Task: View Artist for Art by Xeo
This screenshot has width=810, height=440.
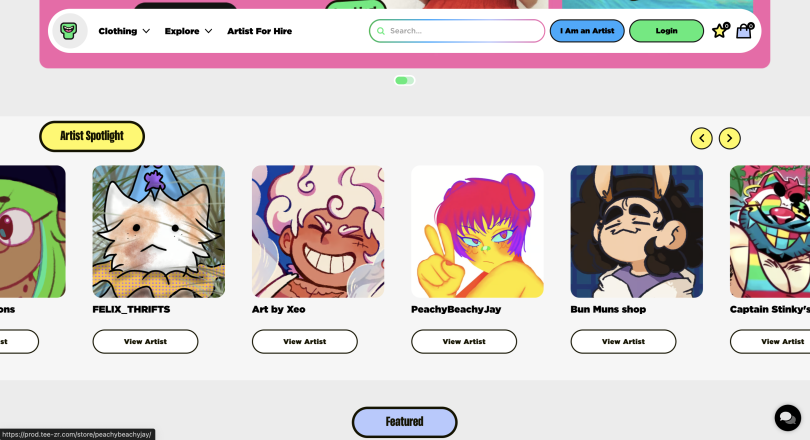Action: click(305, 341)
